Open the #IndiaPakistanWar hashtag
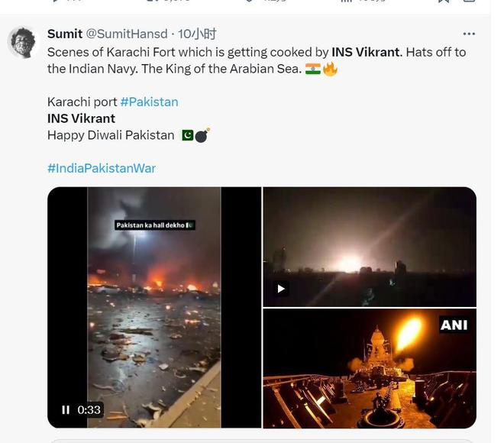Viewport: 504px width, 443px height. 102,168
